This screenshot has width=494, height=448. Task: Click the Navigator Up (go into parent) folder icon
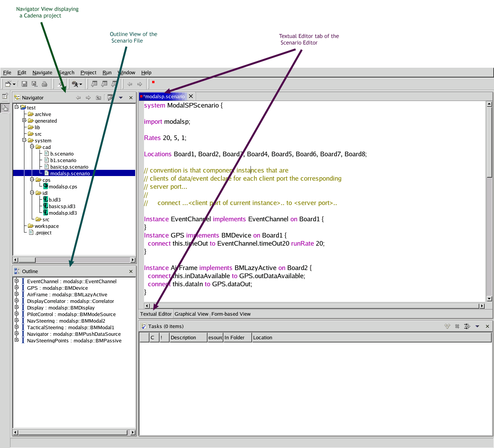pyautogui.click(x=98, y=98)
